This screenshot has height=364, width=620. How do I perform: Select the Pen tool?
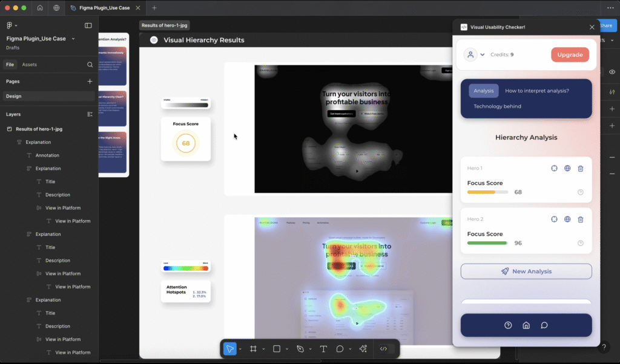[300, 349]
